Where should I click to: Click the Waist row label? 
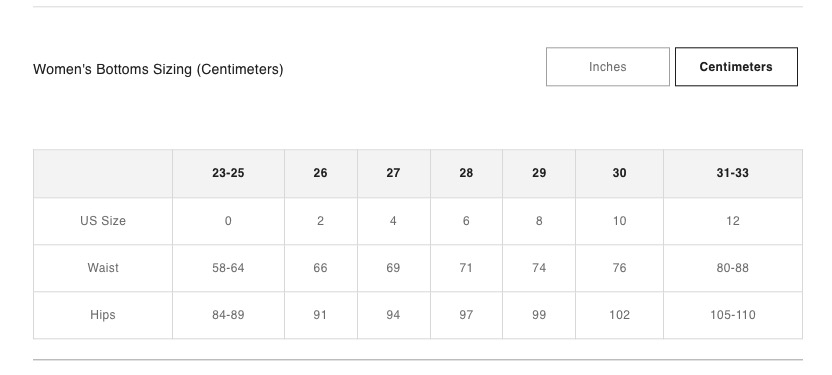coord(103,268)
